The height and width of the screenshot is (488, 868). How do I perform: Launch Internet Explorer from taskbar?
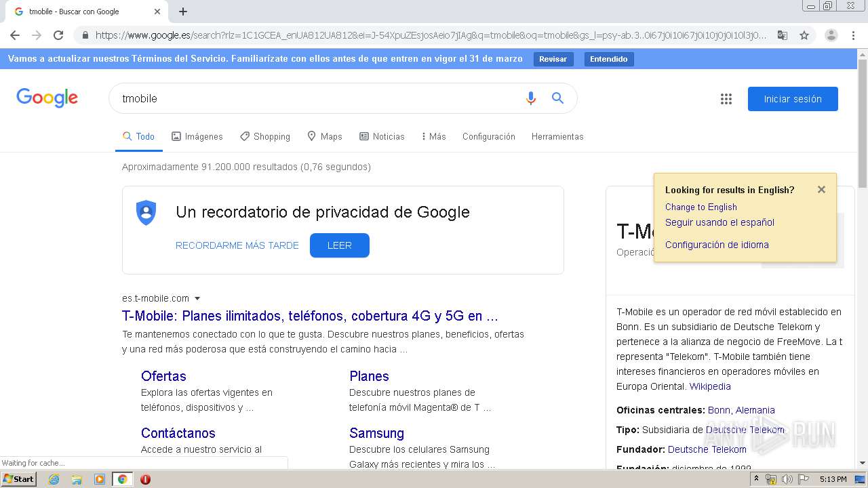[54, 479]
